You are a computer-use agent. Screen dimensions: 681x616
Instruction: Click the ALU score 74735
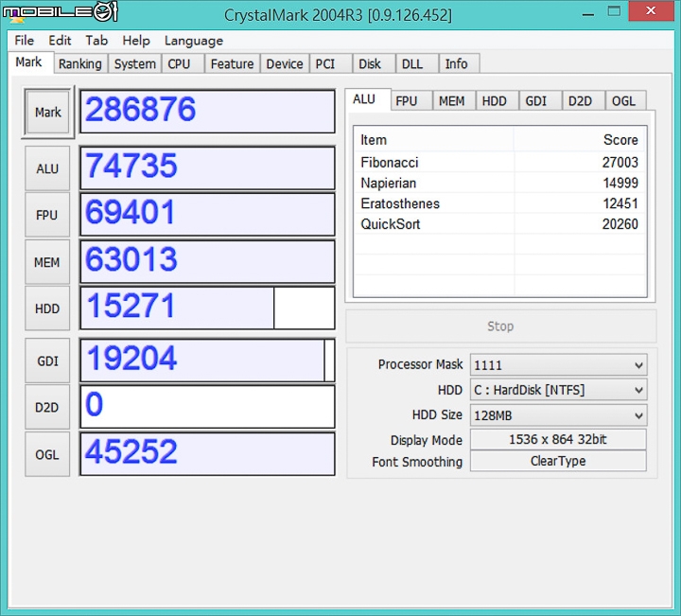[x=207, y=168]
